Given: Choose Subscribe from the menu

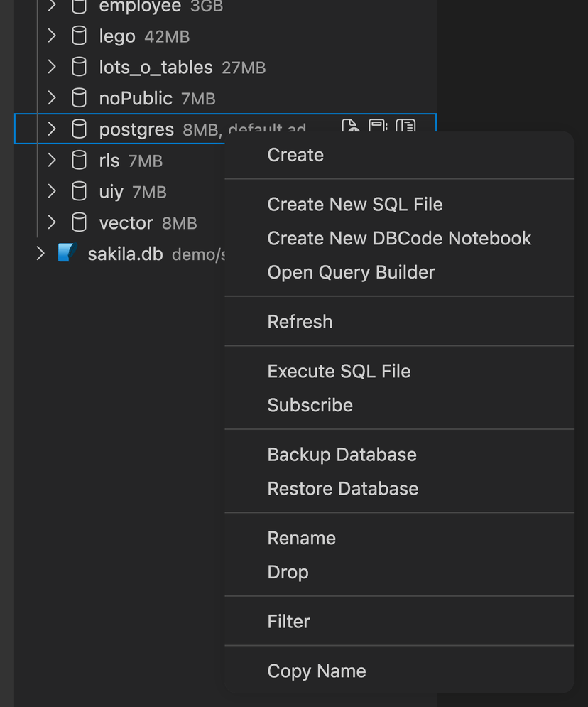Looking at the screenshot, I should tap(310, 405).
